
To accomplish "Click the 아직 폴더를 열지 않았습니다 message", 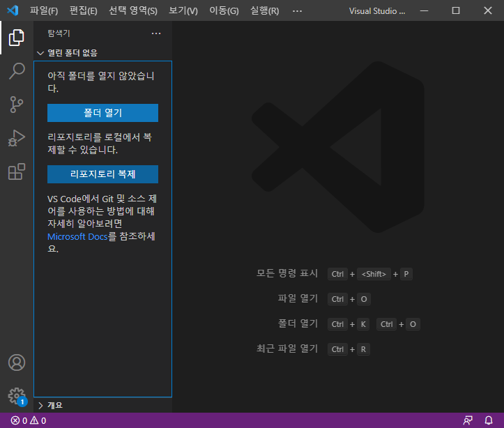I will click(101, 82).
